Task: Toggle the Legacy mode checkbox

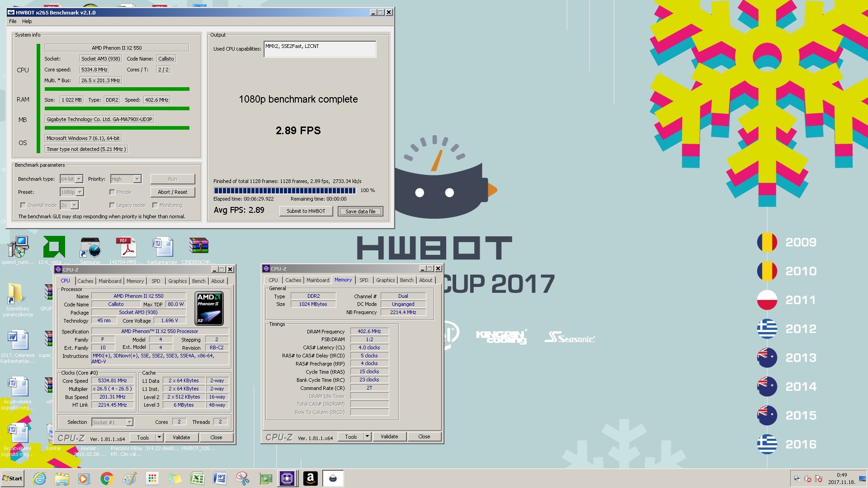Action: pyautogui.click(x=112, y=205)
